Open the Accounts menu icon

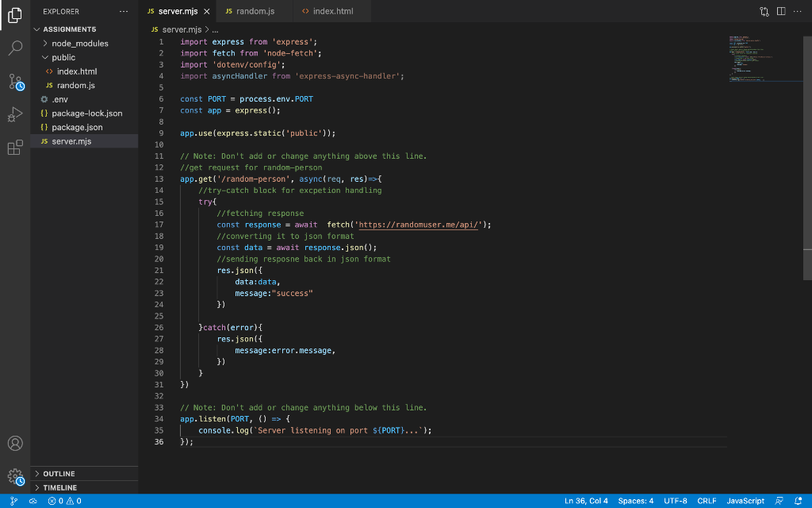[x=15, y=443]
